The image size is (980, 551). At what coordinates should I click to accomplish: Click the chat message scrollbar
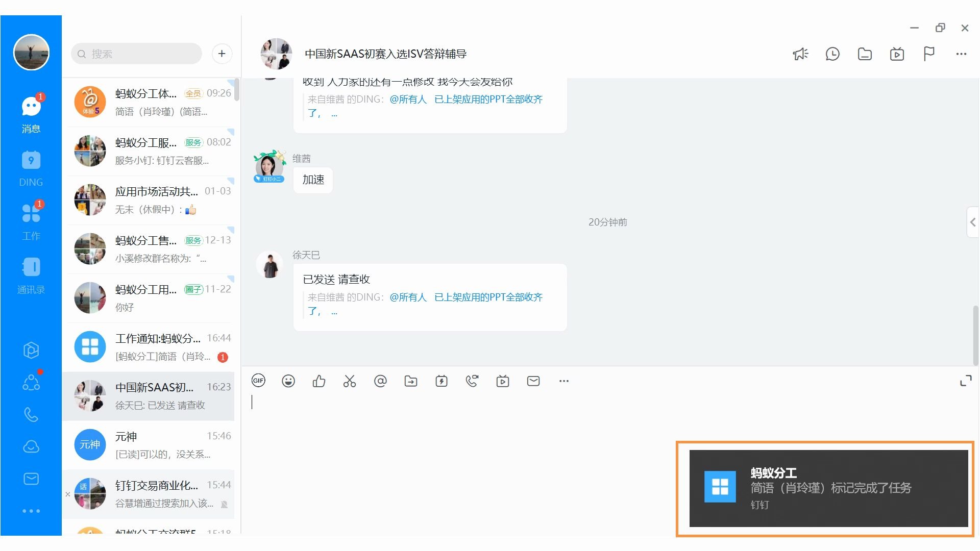pos(976,335)
